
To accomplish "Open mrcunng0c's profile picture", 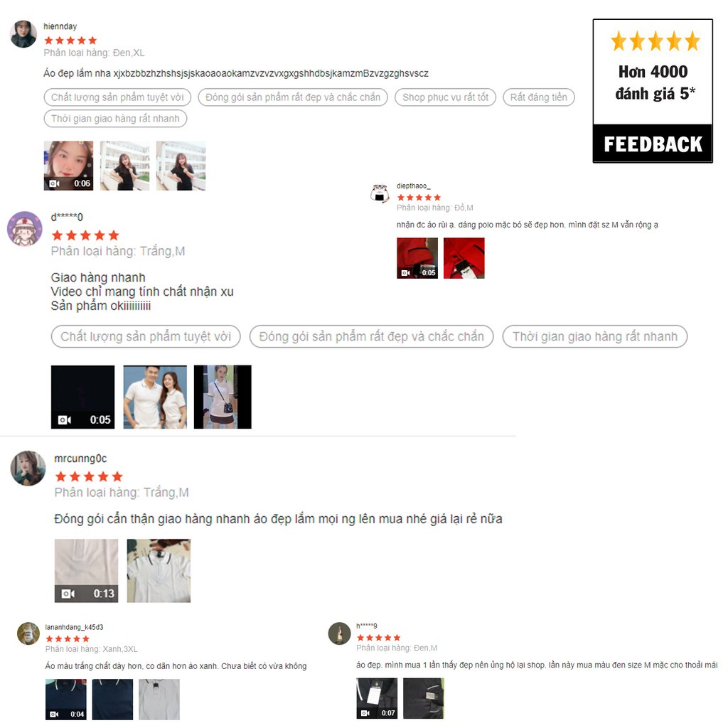I will (28, 468).
